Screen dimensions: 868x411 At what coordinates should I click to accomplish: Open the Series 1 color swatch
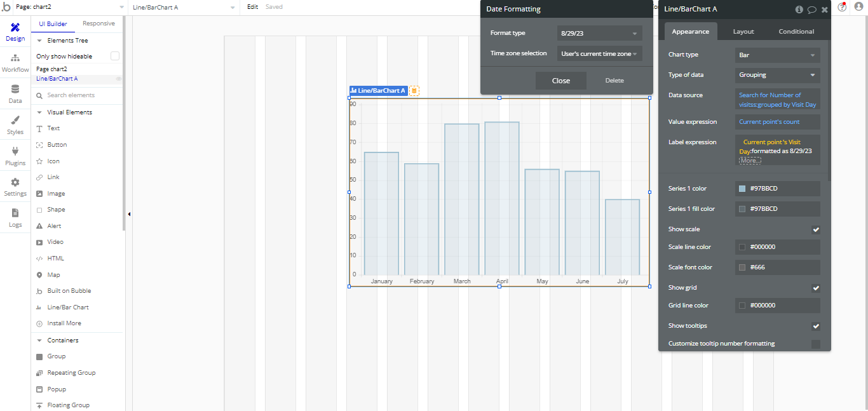click(742, 189)
